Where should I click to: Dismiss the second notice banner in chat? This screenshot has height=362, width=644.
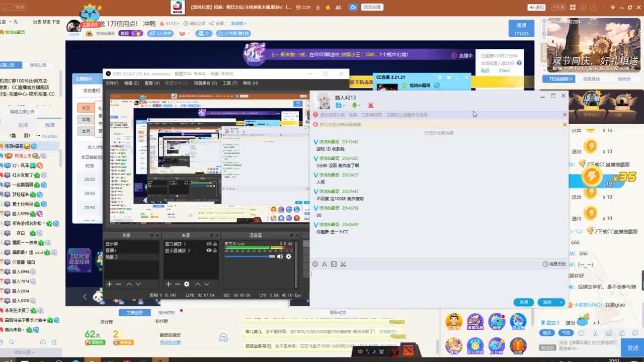565,124
